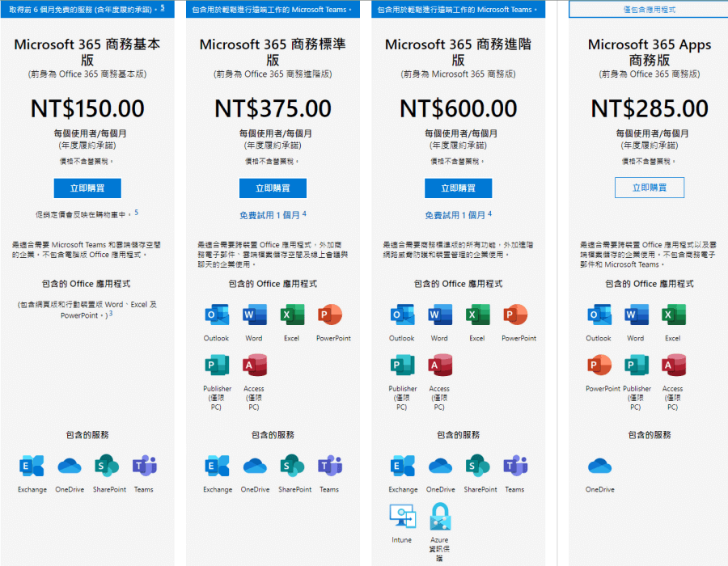728x566 pixels.
Task: Buy 商務進階版 with 立即購買 button
Action: coord(459,188)
